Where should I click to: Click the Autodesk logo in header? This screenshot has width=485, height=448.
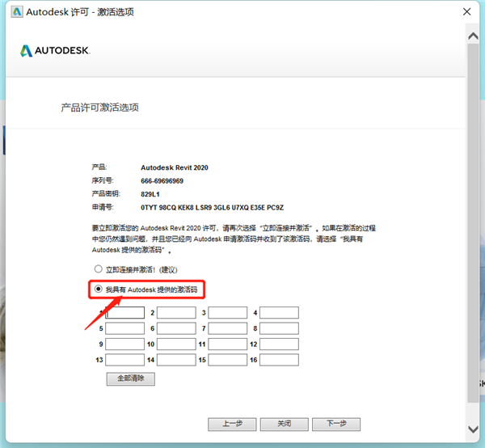(55, 50)
